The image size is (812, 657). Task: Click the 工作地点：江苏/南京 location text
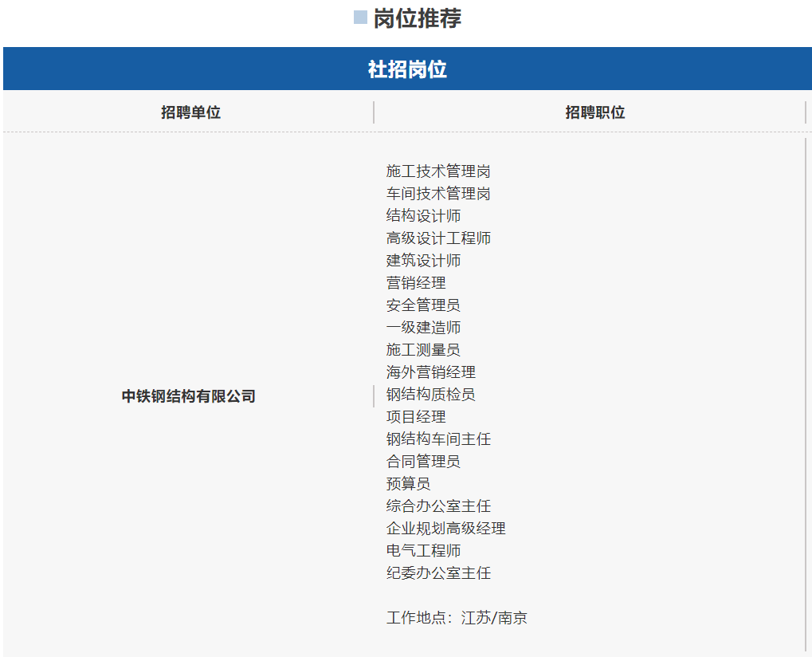coord(457,617)
